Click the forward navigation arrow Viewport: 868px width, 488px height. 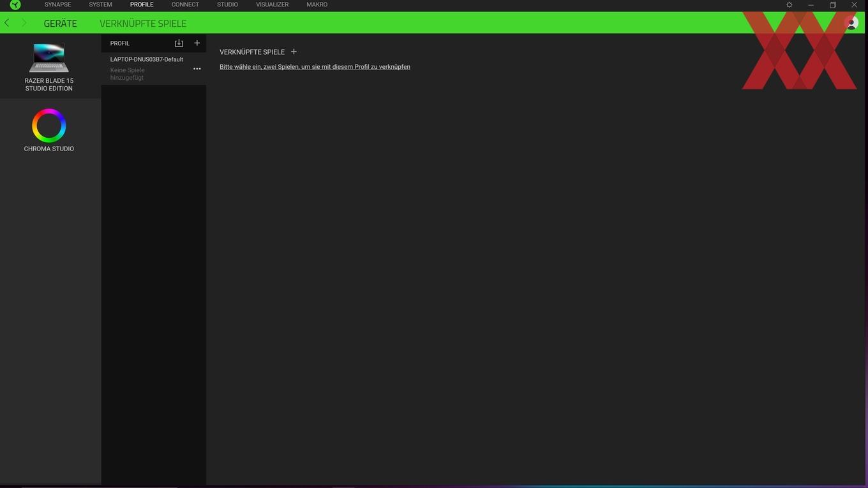click(24, 23)
